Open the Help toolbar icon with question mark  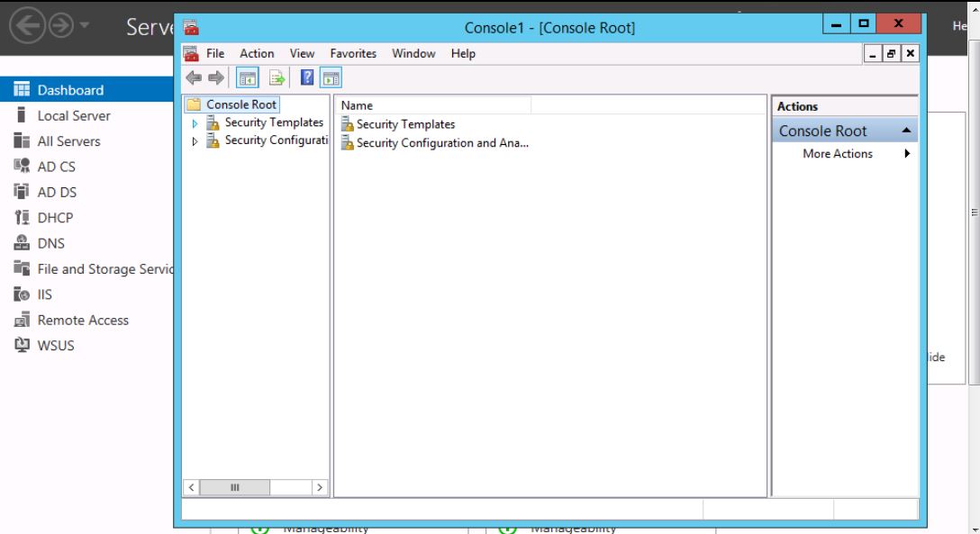click(x=307, y=77)
